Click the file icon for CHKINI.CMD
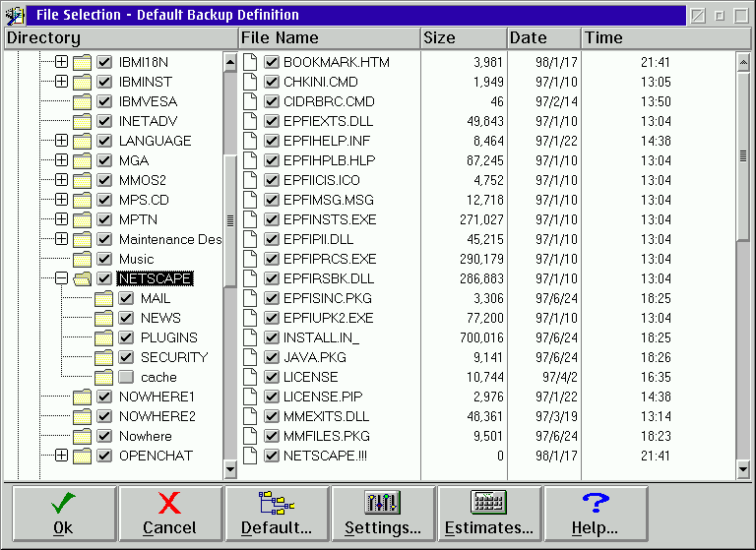Image resolution: width=756 pixels, height=550 pixels. pyautogui.click(x=250, y=82)
